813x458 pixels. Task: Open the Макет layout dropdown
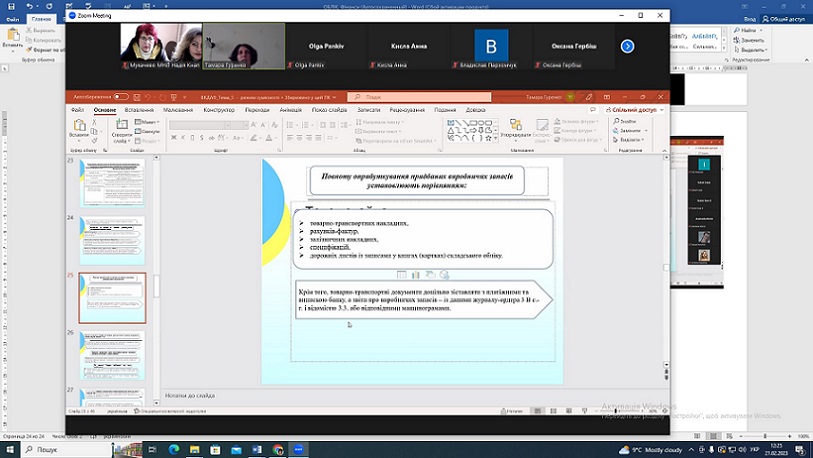pyautogui.click(x=147, y=122)
